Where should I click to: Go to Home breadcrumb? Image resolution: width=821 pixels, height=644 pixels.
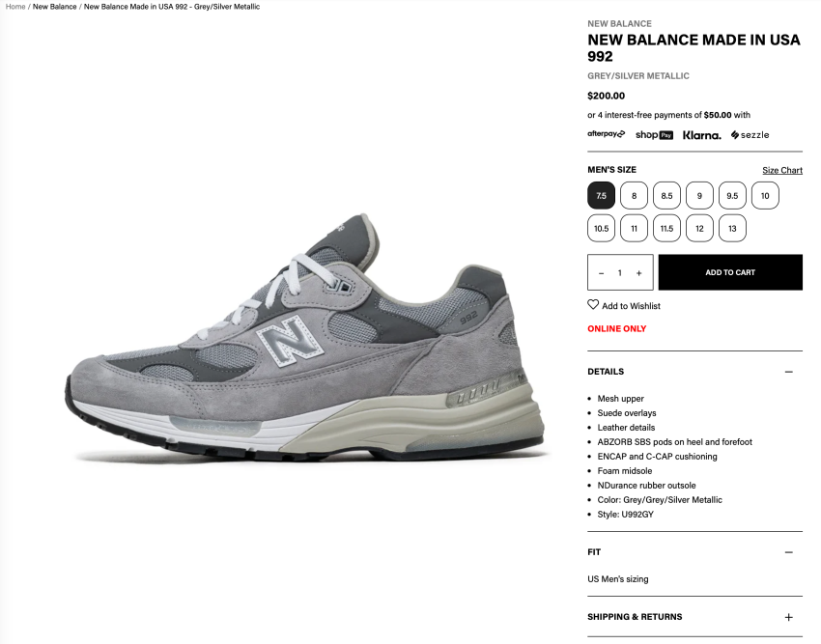[x=15, y=7]
